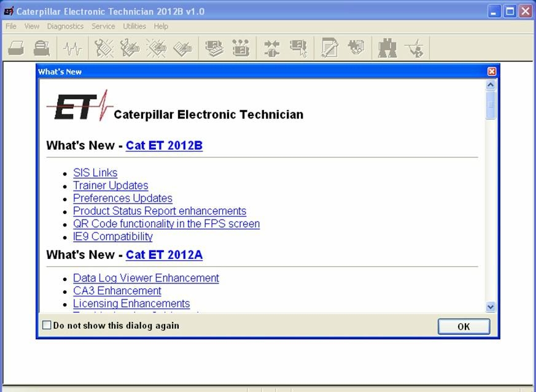Open the Help menu

coord(161,26)
